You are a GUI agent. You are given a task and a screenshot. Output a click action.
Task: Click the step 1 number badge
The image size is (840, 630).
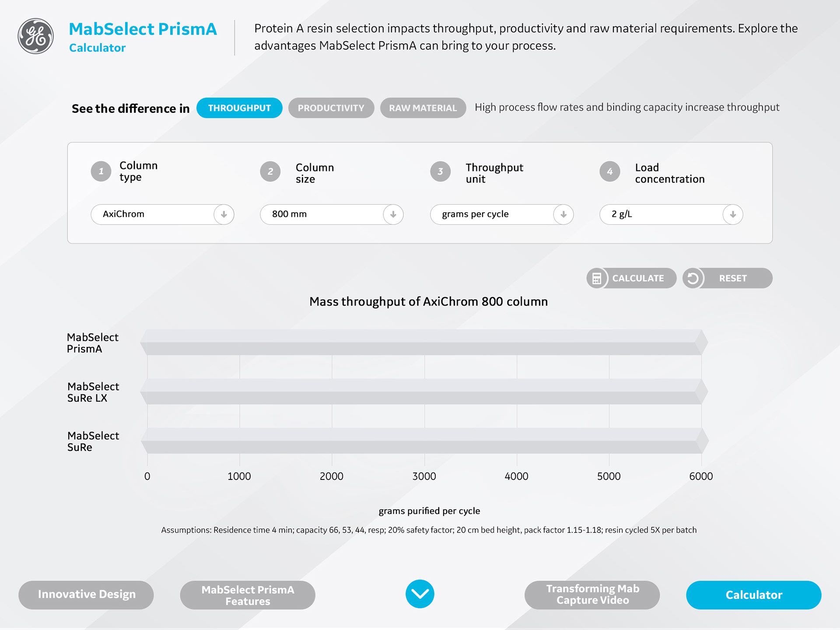[x=101, y=171]
